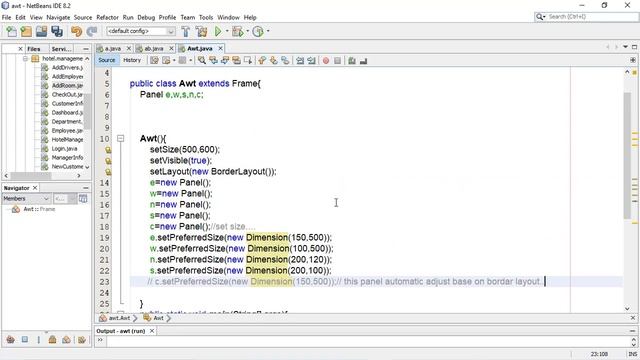Switch to the Files panel tab
This screenshot has width=640, height=360.
coord(34,49)
